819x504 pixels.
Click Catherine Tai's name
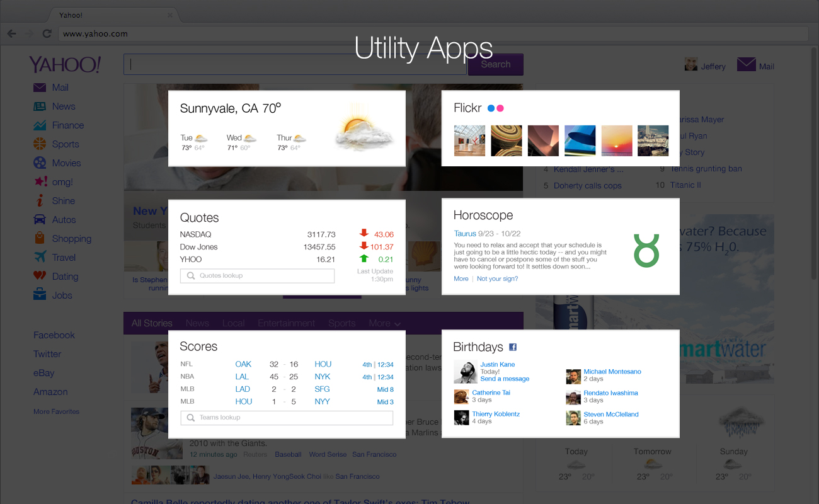coord(491,392)
